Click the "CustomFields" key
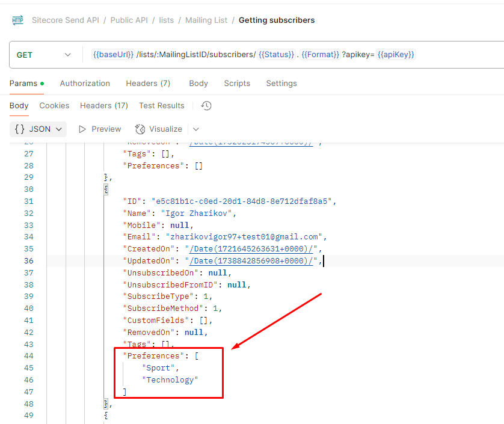Viewport: 504px width, 424px height. click(156, 321)
